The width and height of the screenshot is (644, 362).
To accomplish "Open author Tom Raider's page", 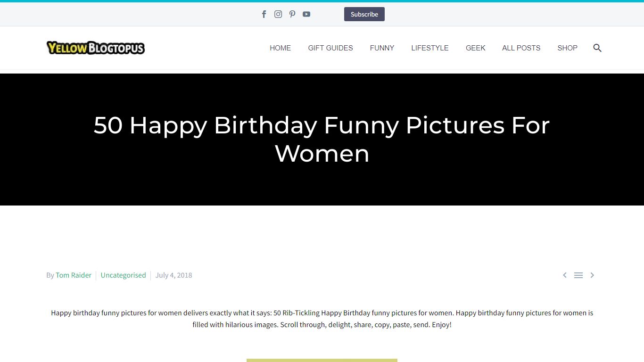I will click(x=74, y=275).
